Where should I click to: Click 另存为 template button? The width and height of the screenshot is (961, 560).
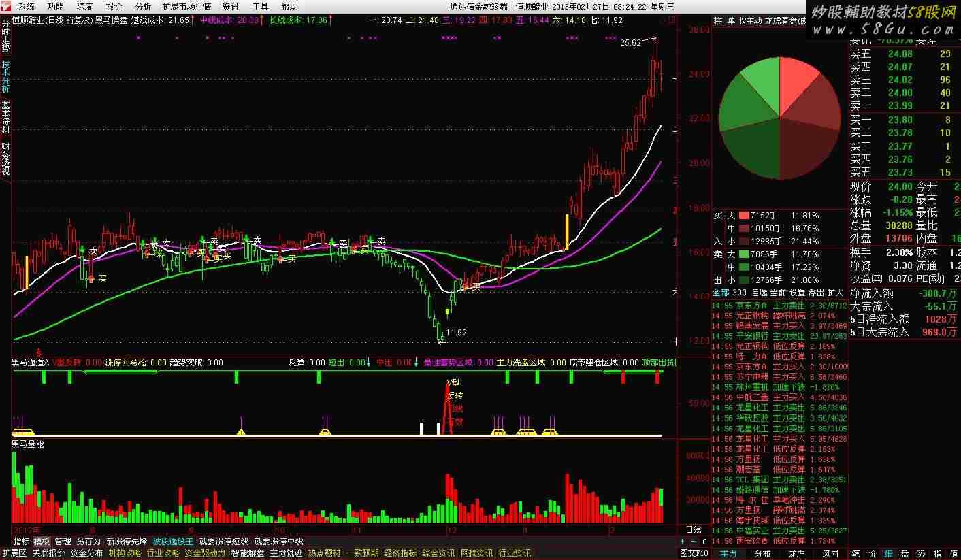tap(88, 542)
